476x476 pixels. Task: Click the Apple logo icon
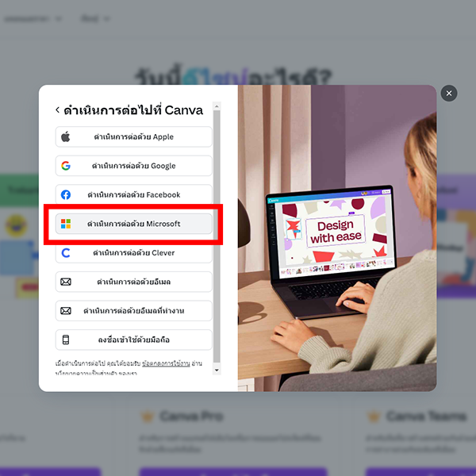coord(66,136)
